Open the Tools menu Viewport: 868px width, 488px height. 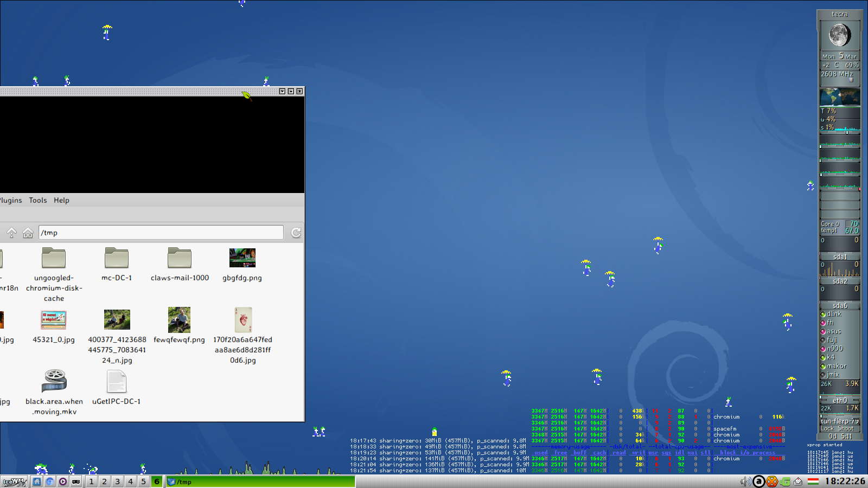(38, 200)
